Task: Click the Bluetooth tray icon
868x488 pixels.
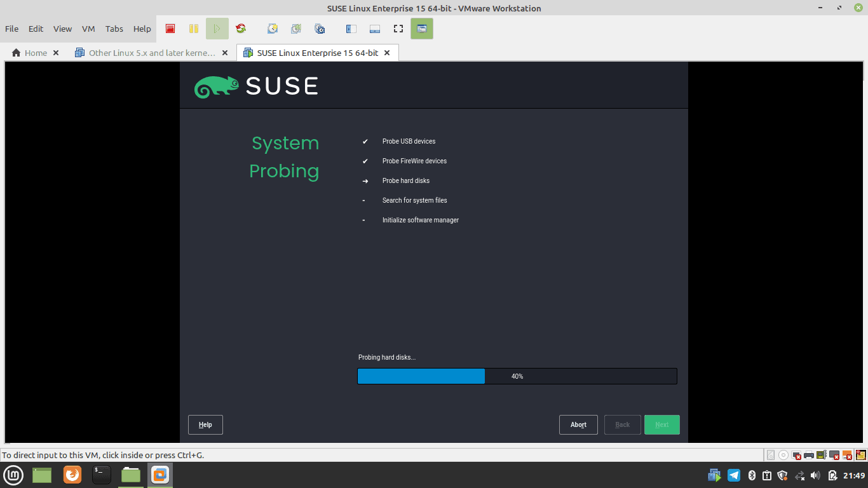Action: pos(751,475)
